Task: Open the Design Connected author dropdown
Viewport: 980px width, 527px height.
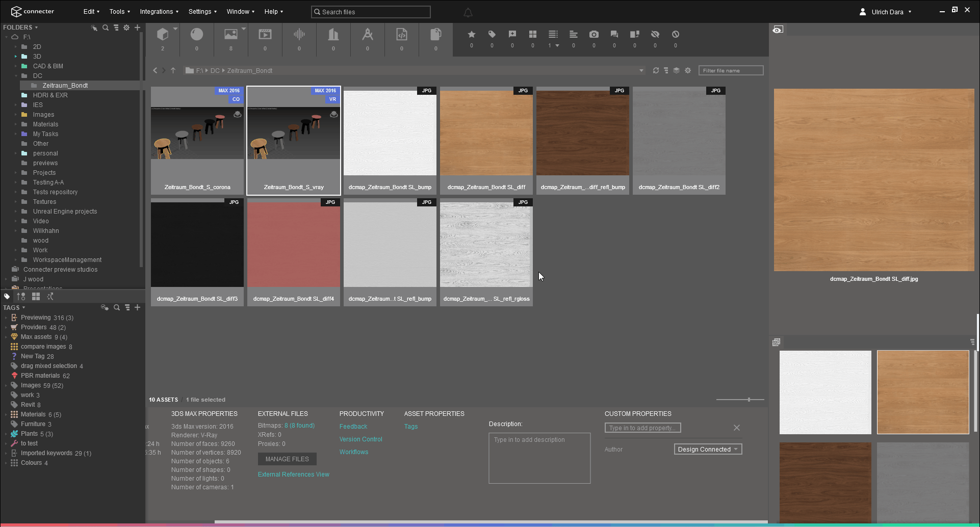Action: (708, 449)
